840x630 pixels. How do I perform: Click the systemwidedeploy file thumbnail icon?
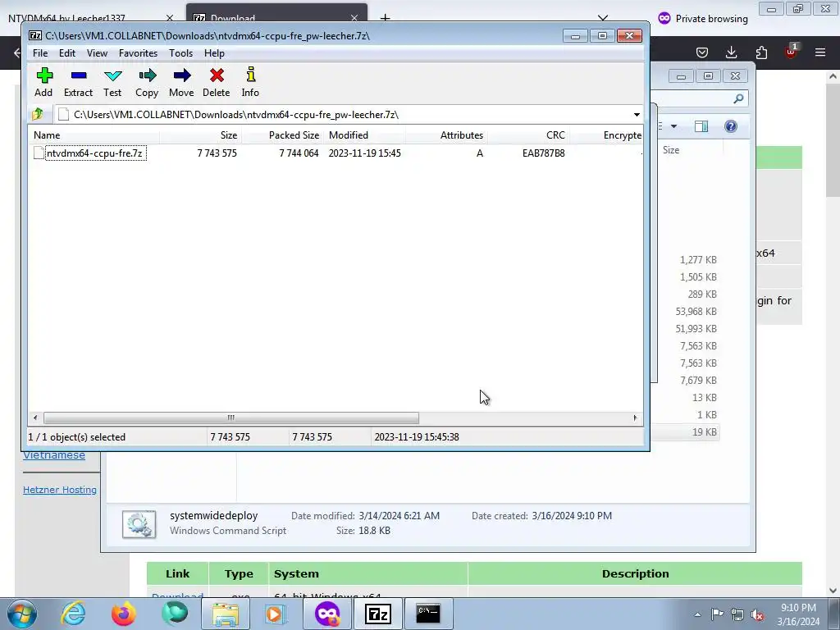coord(139,524)
